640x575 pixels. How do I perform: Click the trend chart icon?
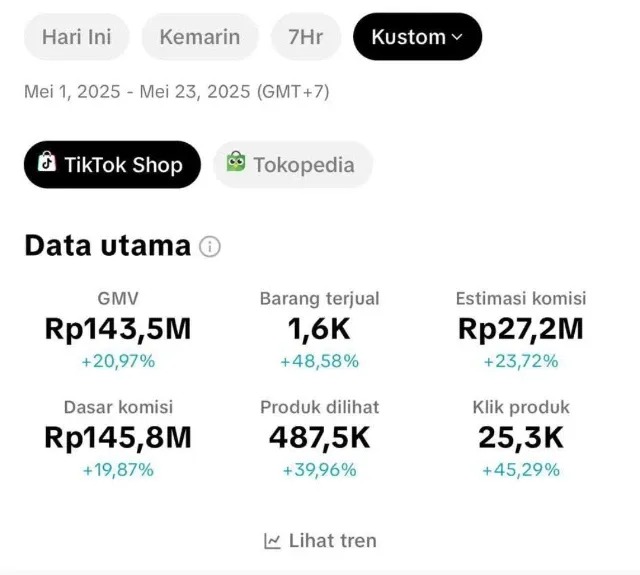click(x=272, y=541)
